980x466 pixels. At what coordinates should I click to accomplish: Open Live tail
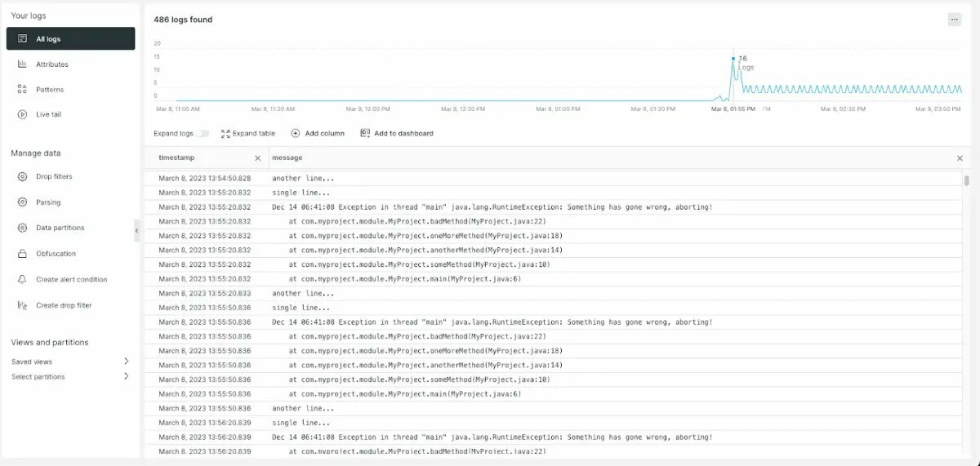48,114
